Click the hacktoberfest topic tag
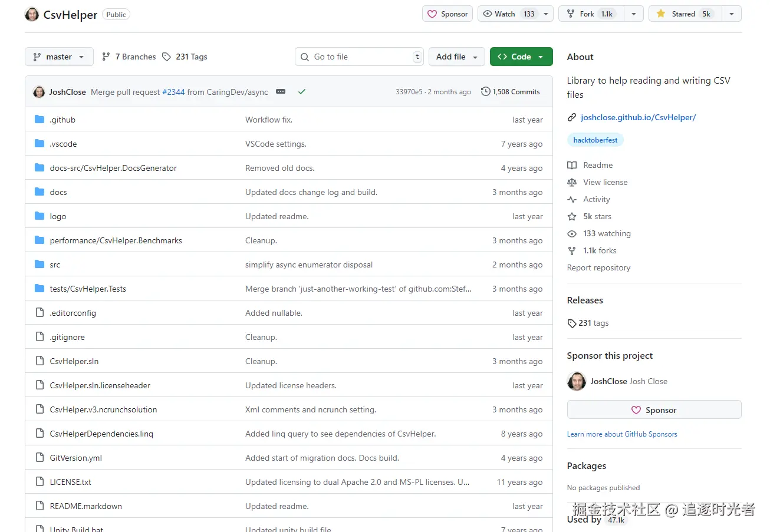Viewport: 770px width, 532px height. pyautogui.click(x=595, y=140)
